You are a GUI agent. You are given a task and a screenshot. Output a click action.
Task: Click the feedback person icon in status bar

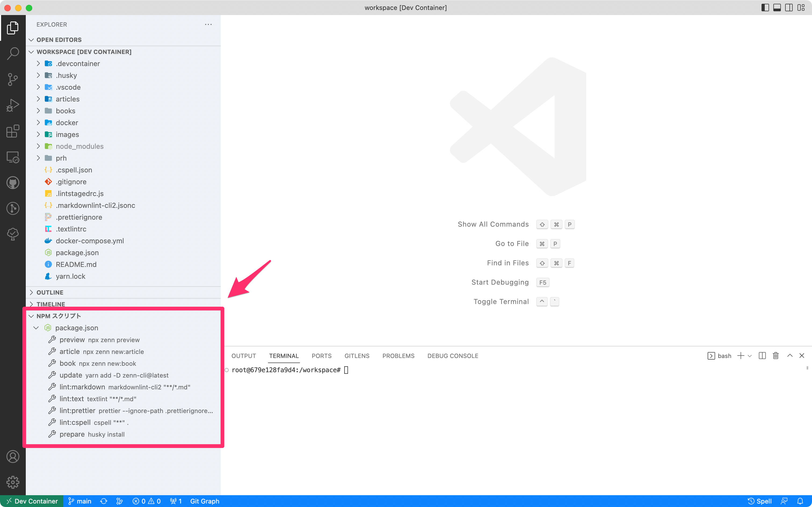click(x=784, y=501)
